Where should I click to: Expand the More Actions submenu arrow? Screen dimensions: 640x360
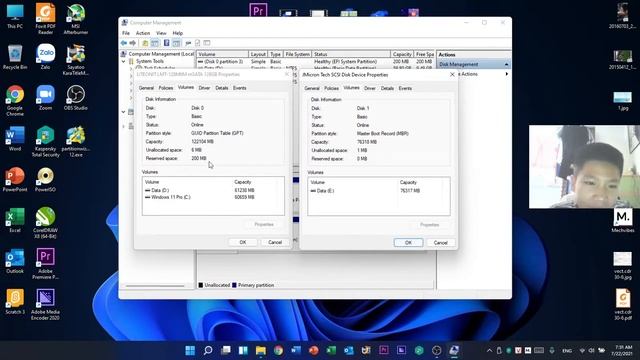point(507,74)
